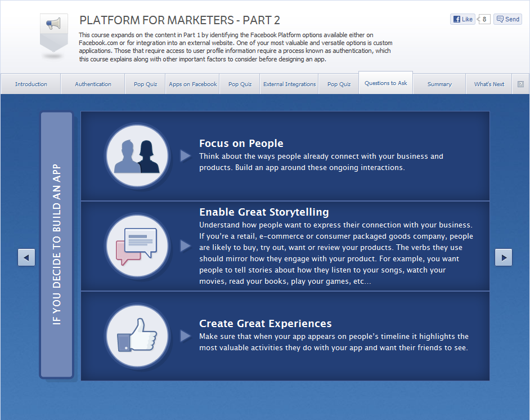Viewport: 530px width, 420px height.
Task: Open the help question mark icon
Action: click(x=520, y=84)
